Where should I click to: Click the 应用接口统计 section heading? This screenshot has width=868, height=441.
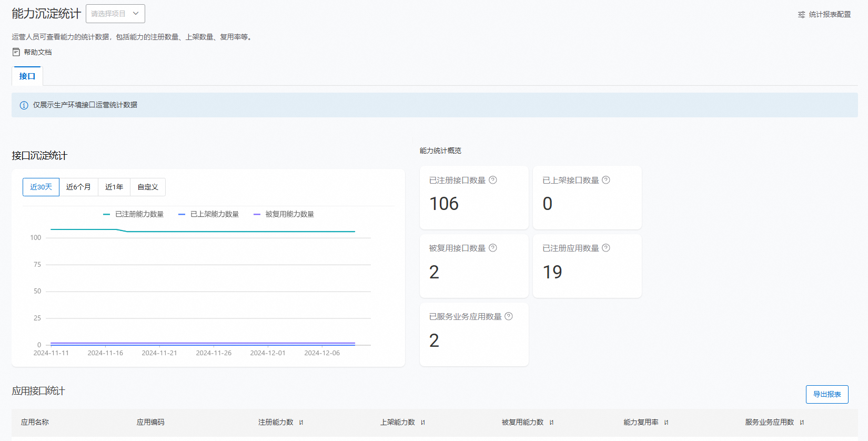click(38, 391)
